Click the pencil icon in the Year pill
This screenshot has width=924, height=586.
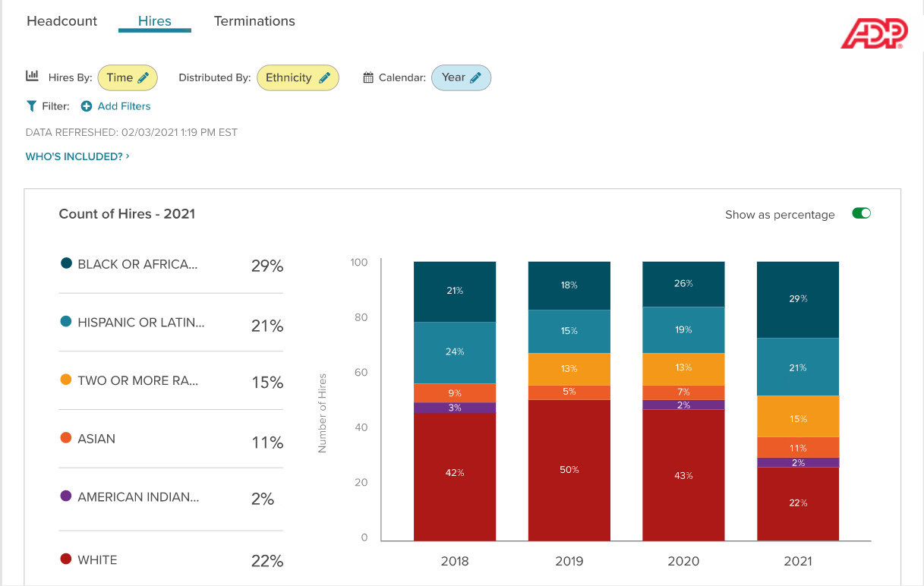coord(476,77)
